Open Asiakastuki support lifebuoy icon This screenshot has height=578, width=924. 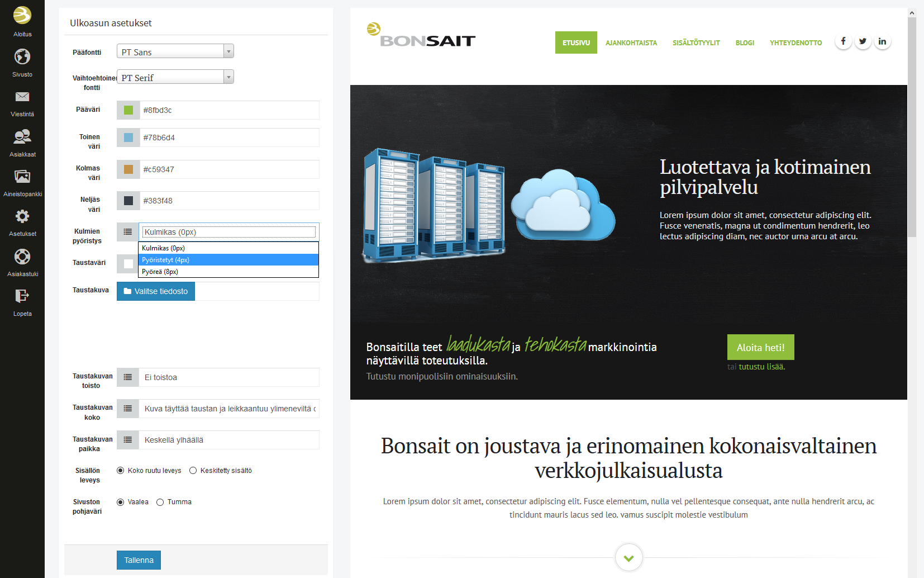click(22, 257)
